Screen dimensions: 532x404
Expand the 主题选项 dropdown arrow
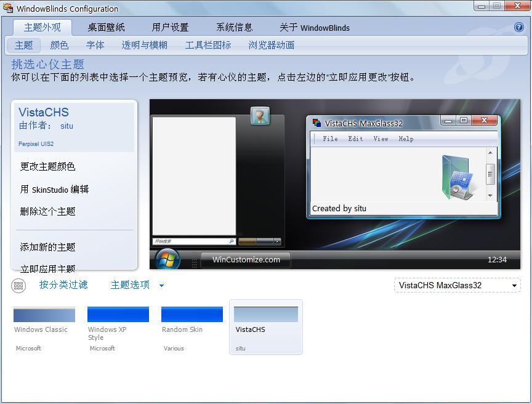(x=162, y=286)
